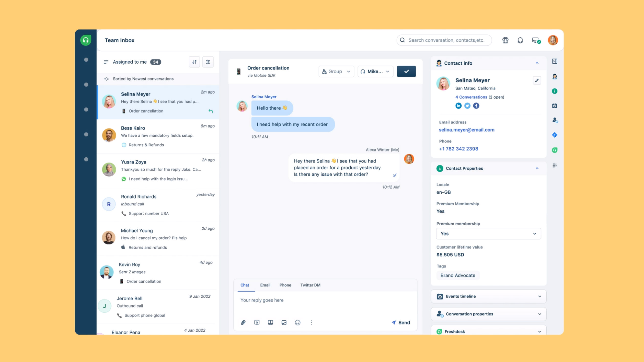Open the emoji picker icon

tap(298, 322)
